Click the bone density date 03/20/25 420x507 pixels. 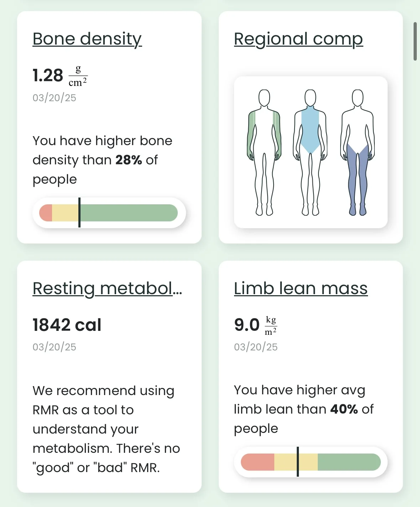point(55,98)
